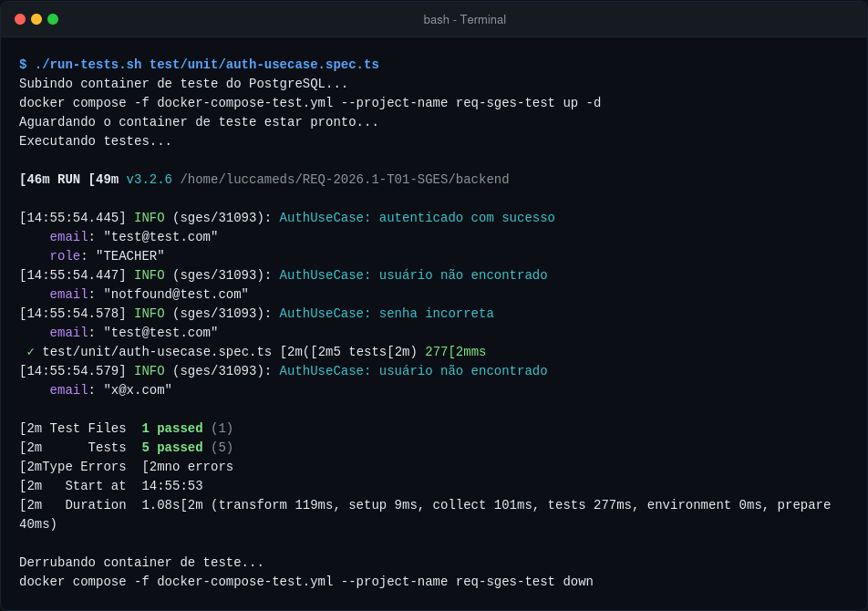Click the 'Duration 1.08s' text

pyautogui.click(x=122, y=504)
